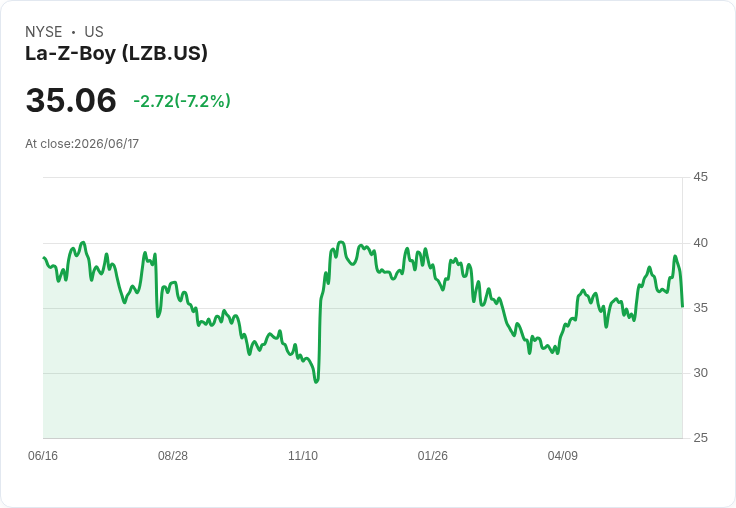Click the 40 price axis label
The width and height of the screenshot is (736, 508).
click(x=700, y=243)
